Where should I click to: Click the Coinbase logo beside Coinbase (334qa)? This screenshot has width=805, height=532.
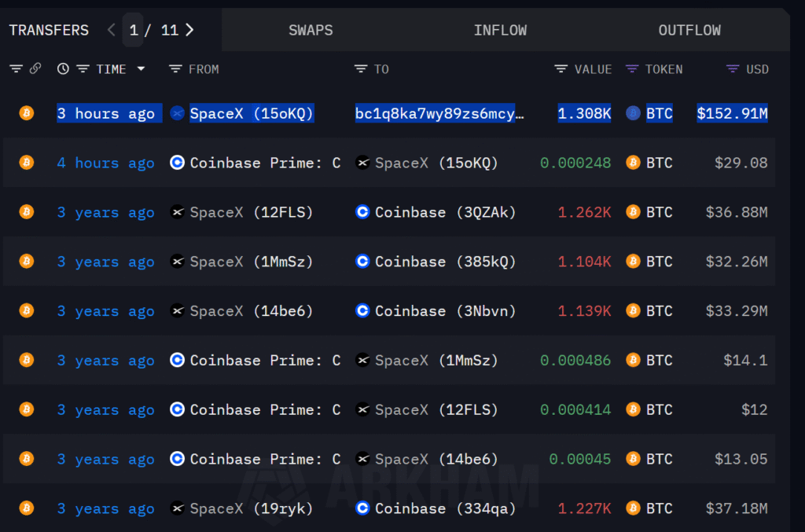click(x=362, y=508)
